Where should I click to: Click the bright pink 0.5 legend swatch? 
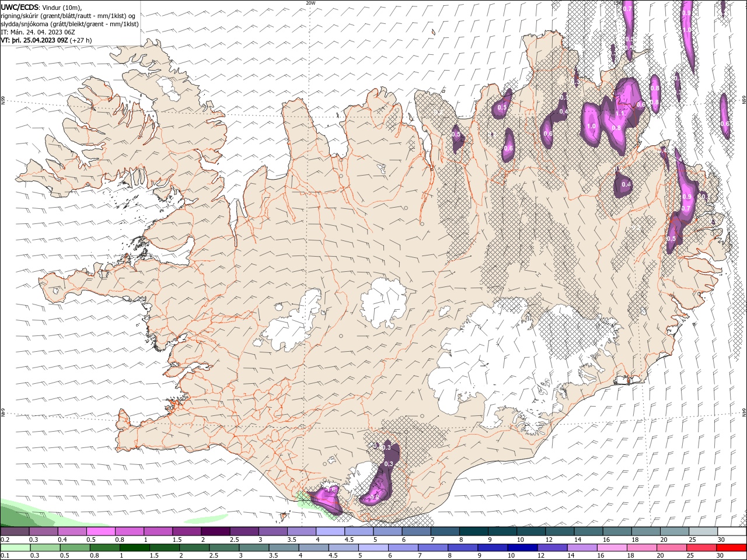click(x=100, y=531)
